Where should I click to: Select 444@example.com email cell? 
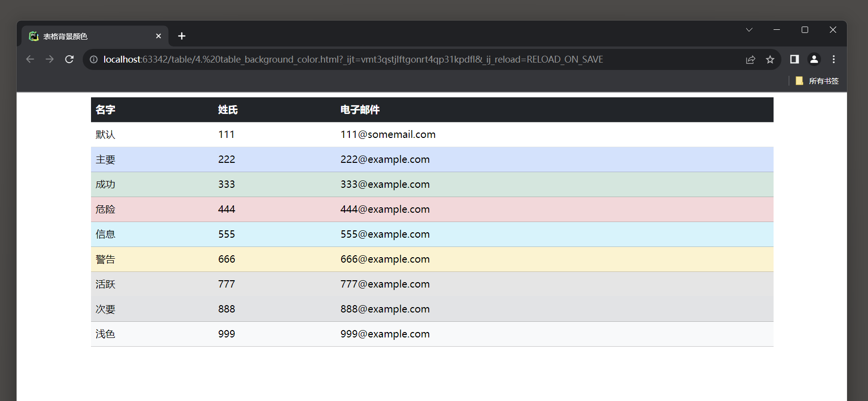click(x=554, y=209)
